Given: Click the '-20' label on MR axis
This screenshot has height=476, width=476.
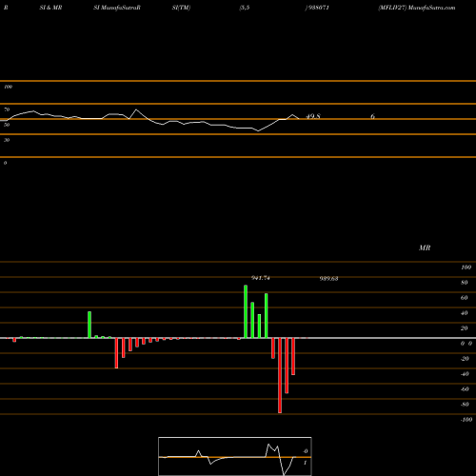Looking at the screenshot, I should pyautogui.click(x=465, y=359).
